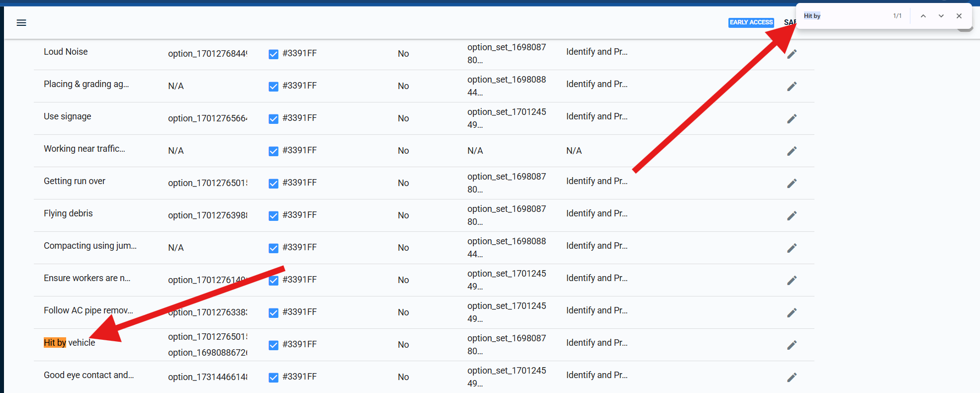Click the find bar search field
This screenshot has width=980, height=393.
coord(845,16)
